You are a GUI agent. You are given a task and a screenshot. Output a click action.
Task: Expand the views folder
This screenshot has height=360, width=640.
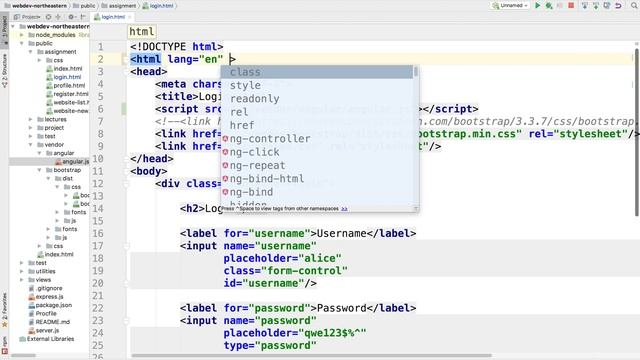[22, 280]
